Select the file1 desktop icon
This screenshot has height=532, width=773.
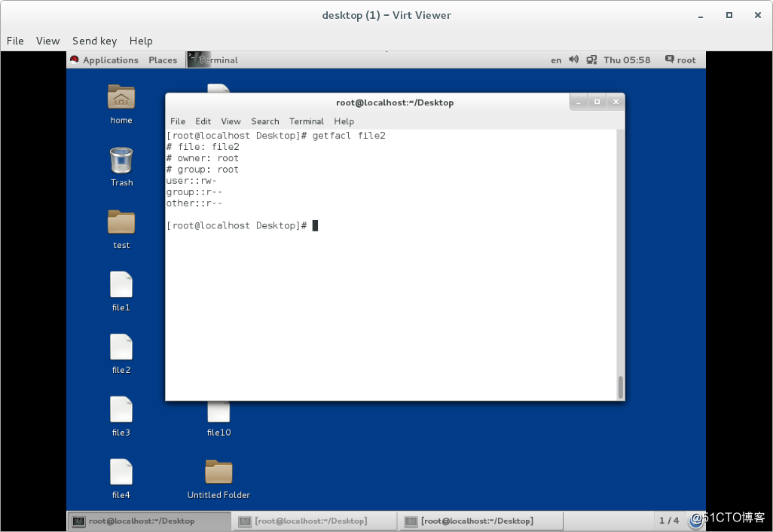click(121, 285)
